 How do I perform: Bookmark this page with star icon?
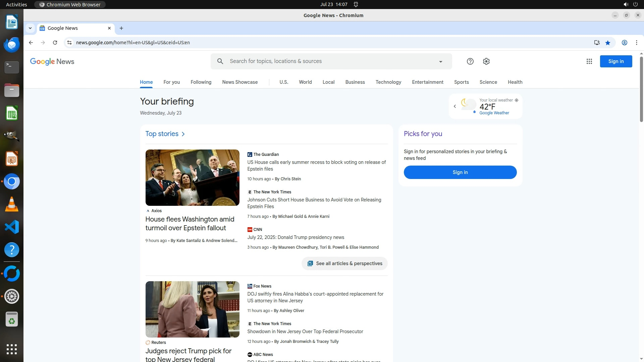coord(608,43)
